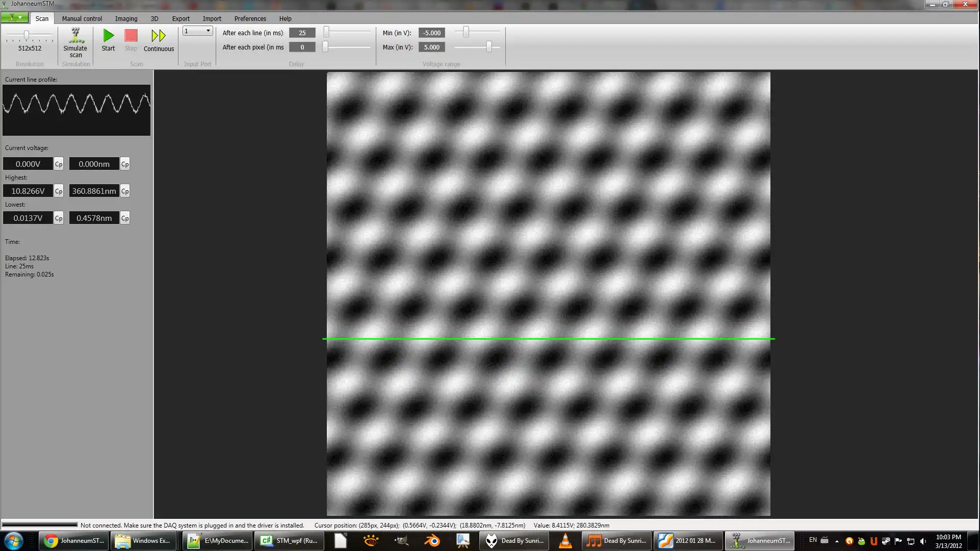Open the Windows Start menu

point(13,541)
